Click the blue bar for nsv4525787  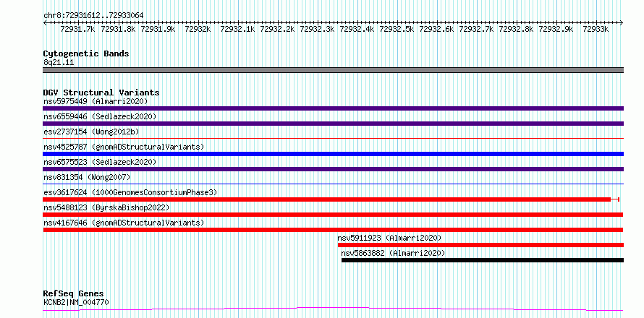point(333,154)
